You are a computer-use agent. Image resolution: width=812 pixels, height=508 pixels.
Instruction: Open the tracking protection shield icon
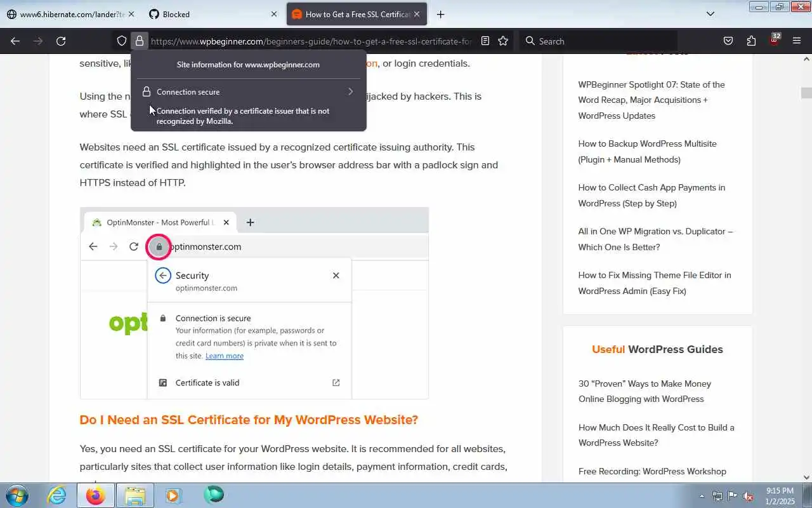point(122,41)
